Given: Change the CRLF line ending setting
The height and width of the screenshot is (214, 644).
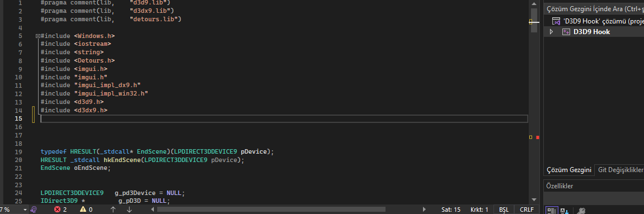Looking at the screenshot, I should (527, 210).
